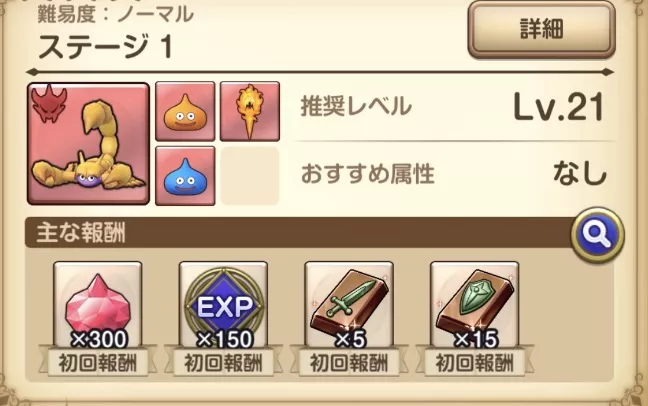Tap the flame spirit enemy icon
The image size is (648, 406).
click(x=250, y=111)
